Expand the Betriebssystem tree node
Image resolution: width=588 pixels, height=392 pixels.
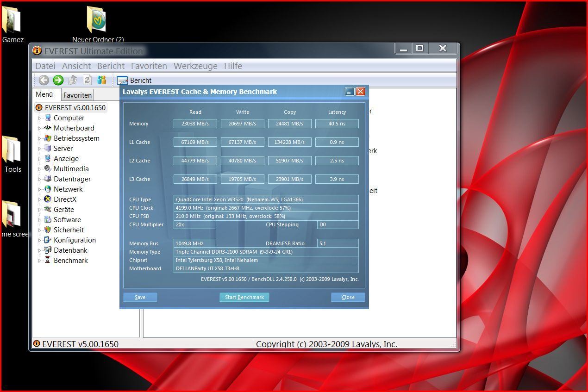(x=39, y=138)
